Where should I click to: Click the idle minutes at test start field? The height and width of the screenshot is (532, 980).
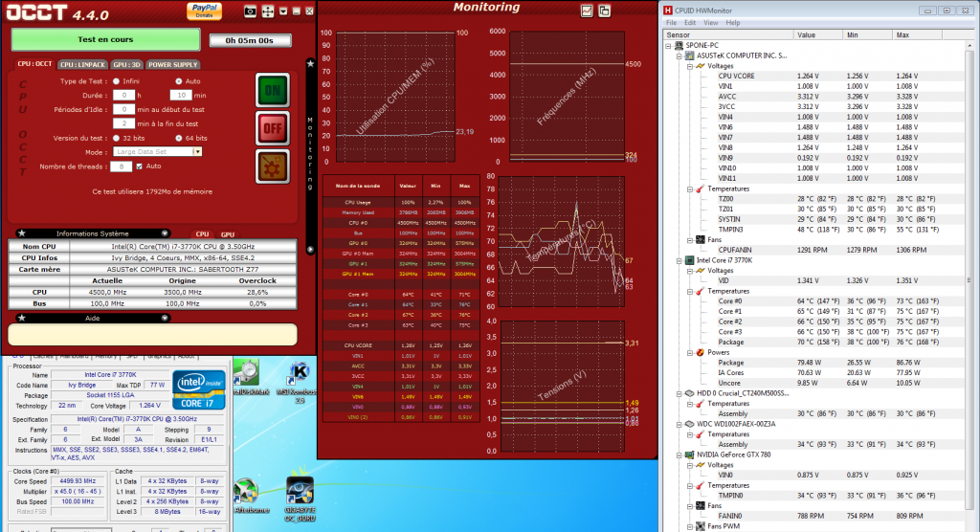click(x=123, y=109)
